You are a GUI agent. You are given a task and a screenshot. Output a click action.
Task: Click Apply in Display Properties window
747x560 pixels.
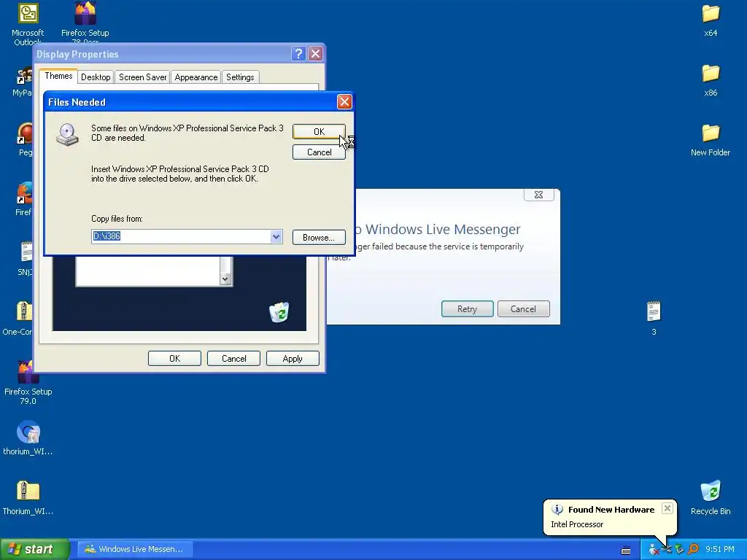(293, 359)
